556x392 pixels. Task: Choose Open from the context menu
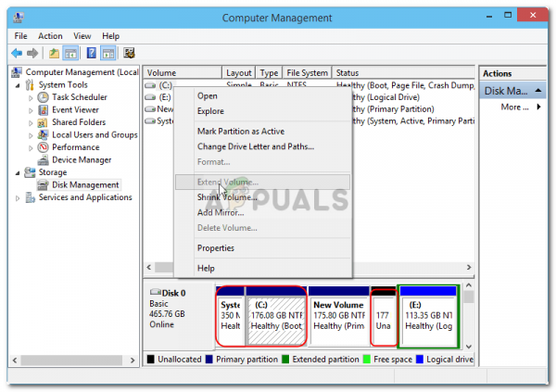point(263,96)
